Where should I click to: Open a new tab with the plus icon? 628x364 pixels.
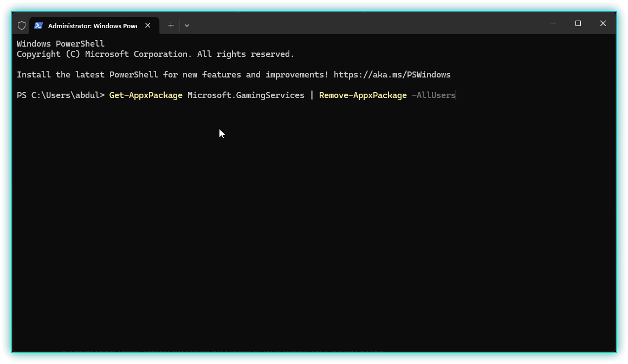click(171, 25)
